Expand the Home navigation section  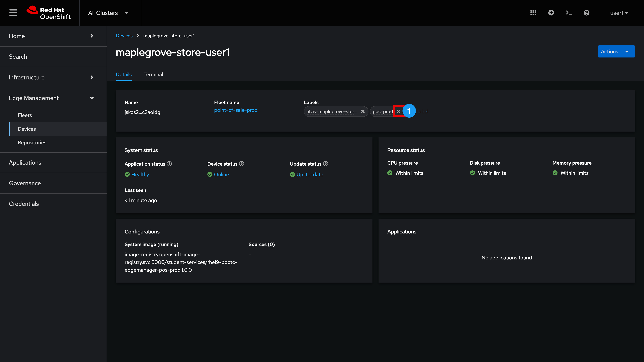pyautogui.click(x=53, y=36)
